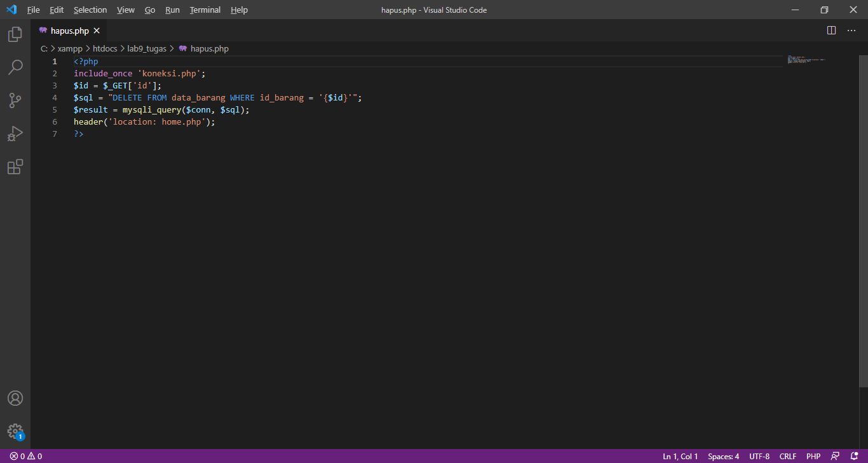
Task: Open the lab9_tugas breadcrumb folder
Action: coord(147,48)
